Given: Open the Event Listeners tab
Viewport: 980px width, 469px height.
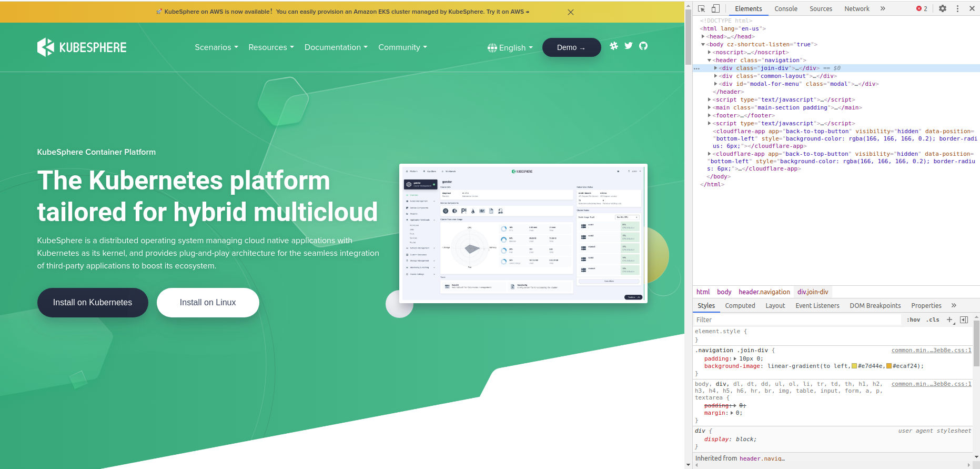Looking at the screenshot, I should pos(817,305).
